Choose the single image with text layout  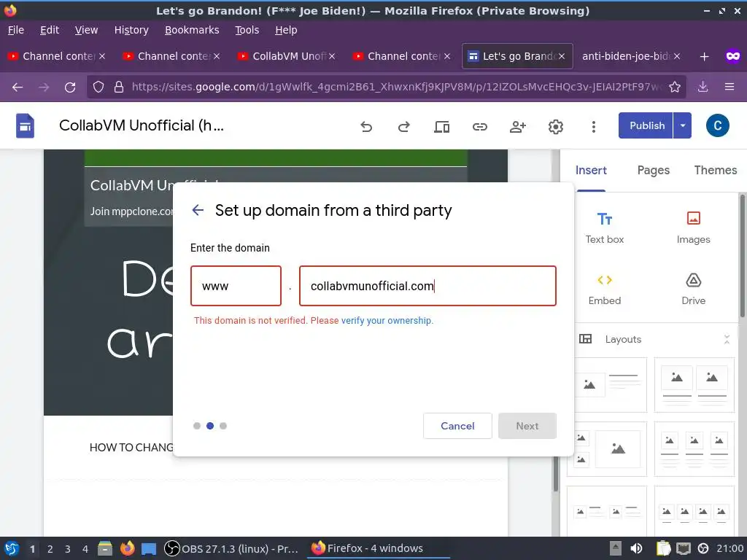point(611,384)
